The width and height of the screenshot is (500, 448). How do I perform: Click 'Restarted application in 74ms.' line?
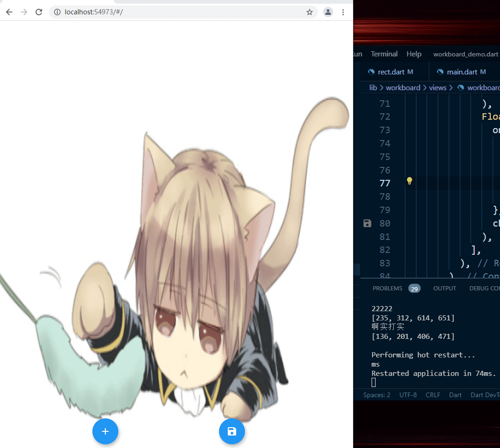click(433, 374)
